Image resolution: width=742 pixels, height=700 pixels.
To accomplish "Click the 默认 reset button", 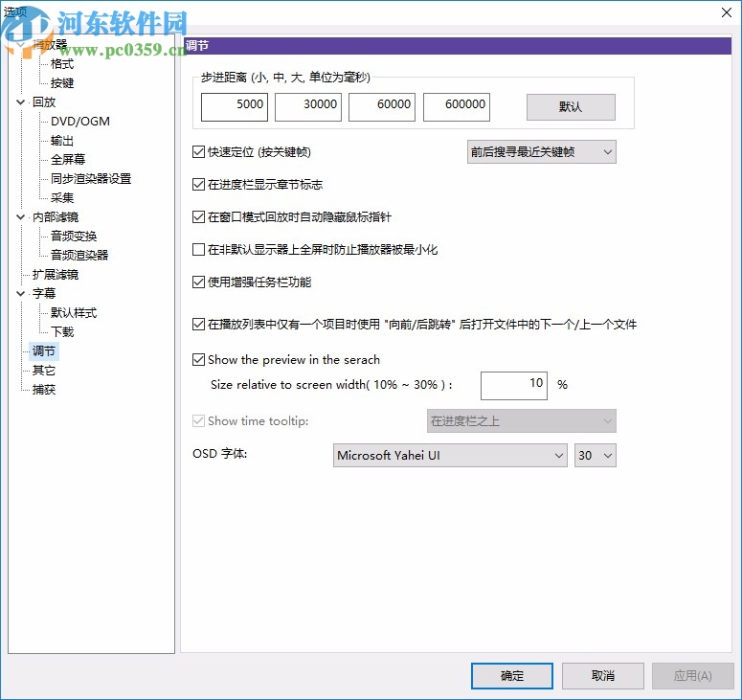I will (x=571, y=107).
